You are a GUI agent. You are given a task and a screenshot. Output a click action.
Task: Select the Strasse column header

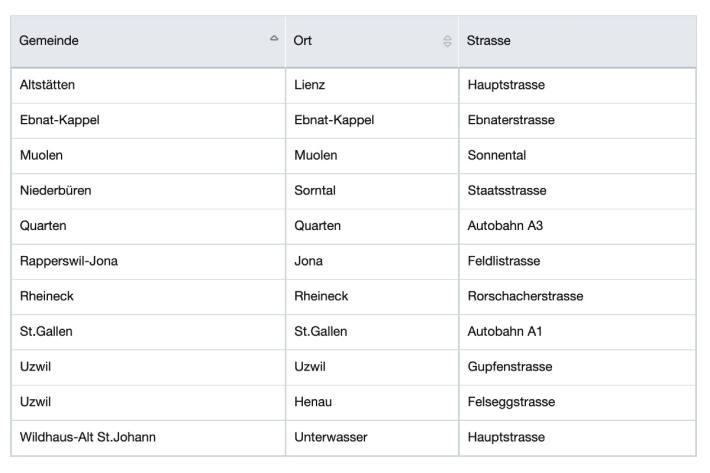tap(577, 41)
